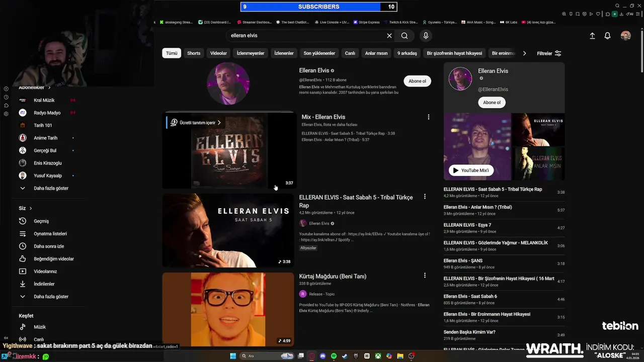
Task: Open Spotify from the taskbar
Action: coord(334,356)
